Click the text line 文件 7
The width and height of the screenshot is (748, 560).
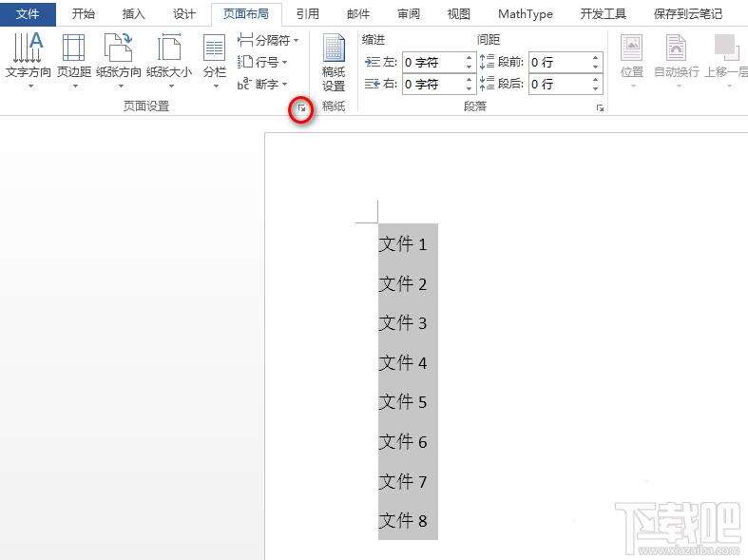coord(403,481)
